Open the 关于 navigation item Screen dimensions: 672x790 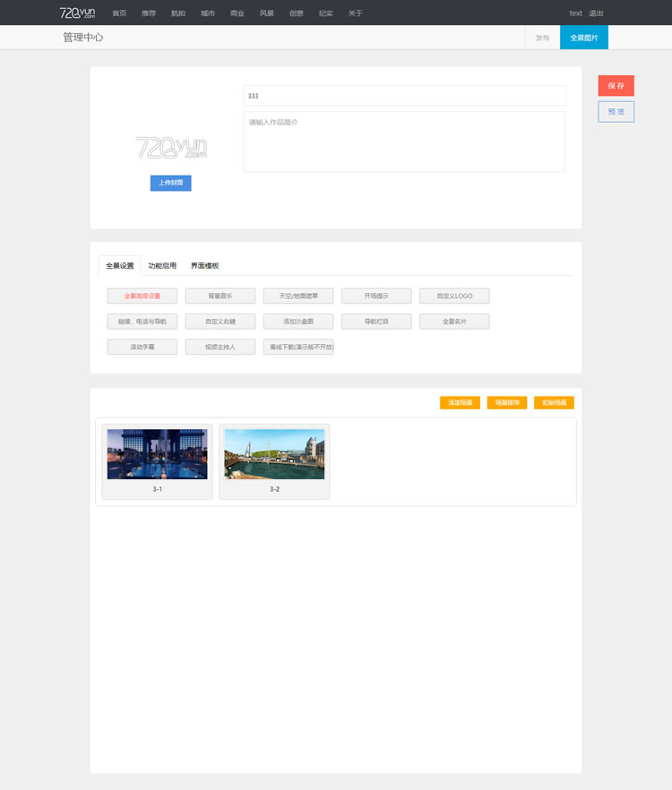click(356, 13)
